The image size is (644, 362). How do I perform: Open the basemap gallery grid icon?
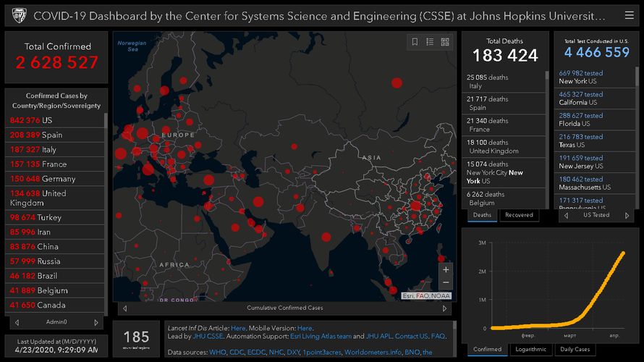pyautogui.click(x=445, y=42)
